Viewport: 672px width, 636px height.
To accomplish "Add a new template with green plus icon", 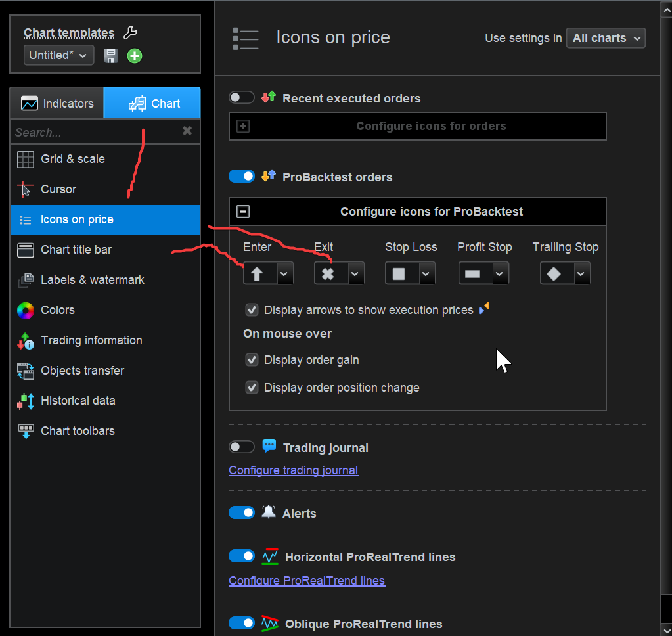I will coord(135,56).
